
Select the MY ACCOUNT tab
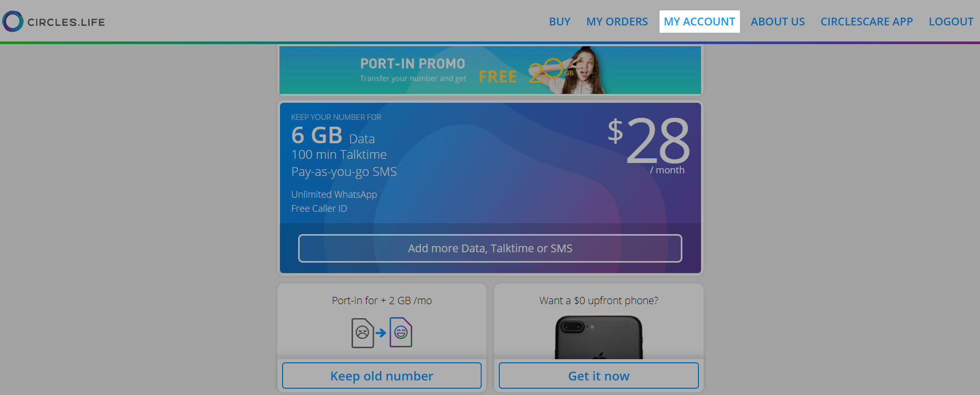coord(699,22)
